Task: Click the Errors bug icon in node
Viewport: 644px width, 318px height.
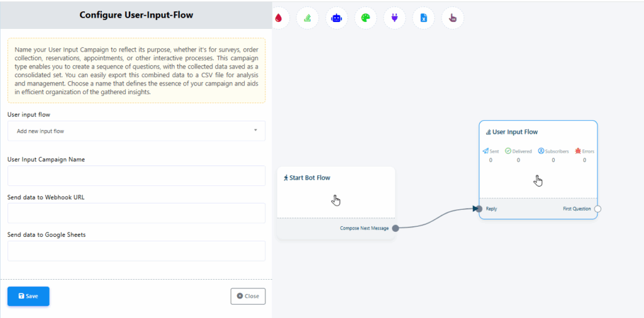Action: tap(578, 151)
